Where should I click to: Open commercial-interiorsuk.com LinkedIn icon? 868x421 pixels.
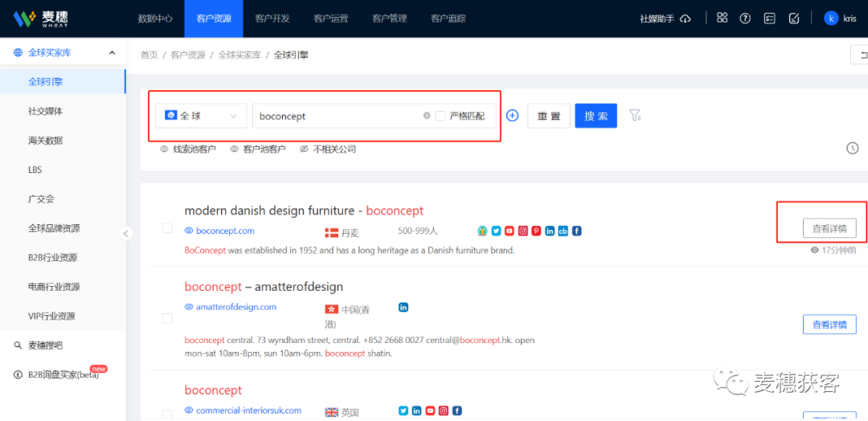click(417, 411)
